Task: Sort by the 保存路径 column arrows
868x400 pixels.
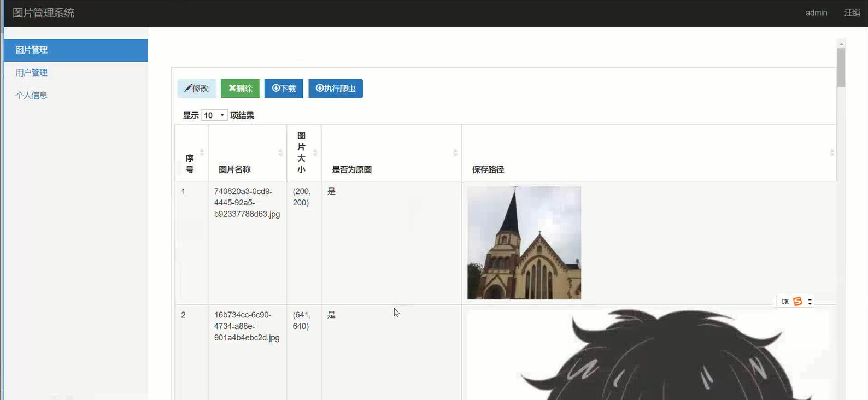Action: coord(832,152)
